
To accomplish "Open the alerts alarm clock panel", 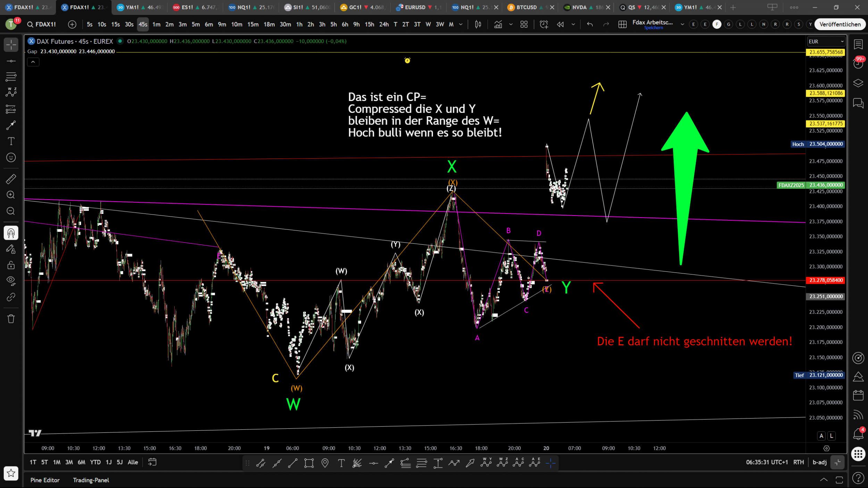I will pyautogui.click(x=858, y=64).
